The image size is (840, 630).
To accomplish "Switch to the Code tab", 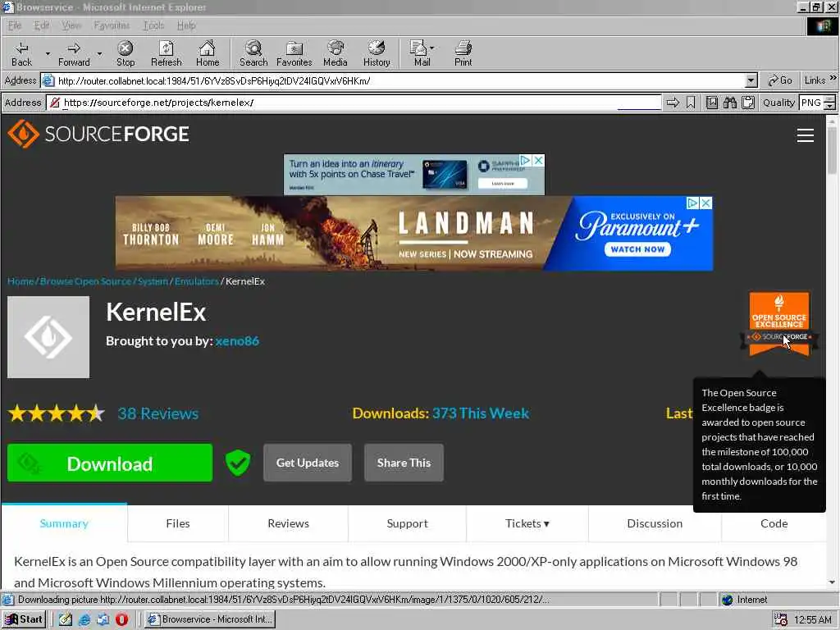I will tap(774, 523).
